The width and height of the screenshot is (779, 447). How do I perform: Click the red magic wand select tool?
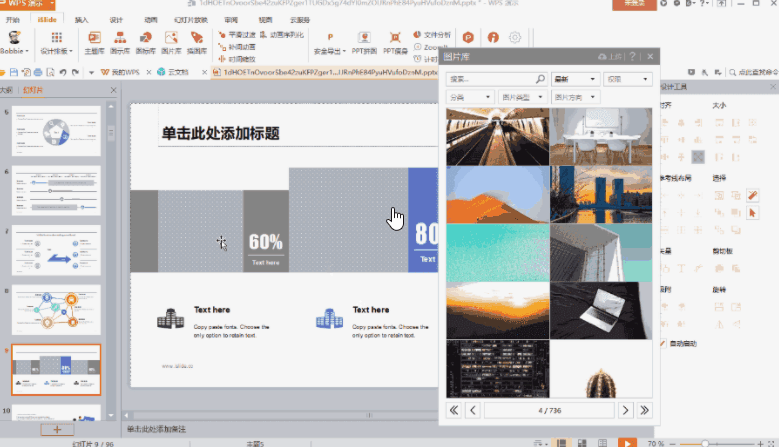(x=752, y=195)
